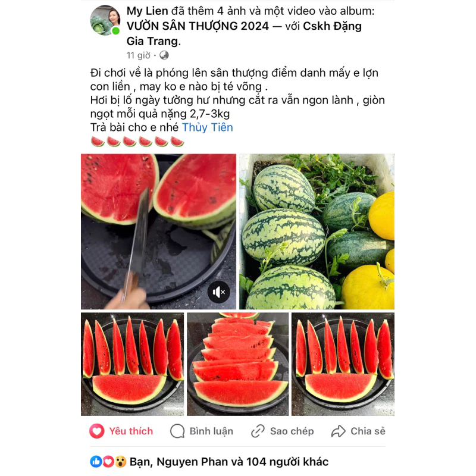The width and height of the screenshot is (476, 476).
Task: Open the My Lien author name
Action: coord(147,11)
